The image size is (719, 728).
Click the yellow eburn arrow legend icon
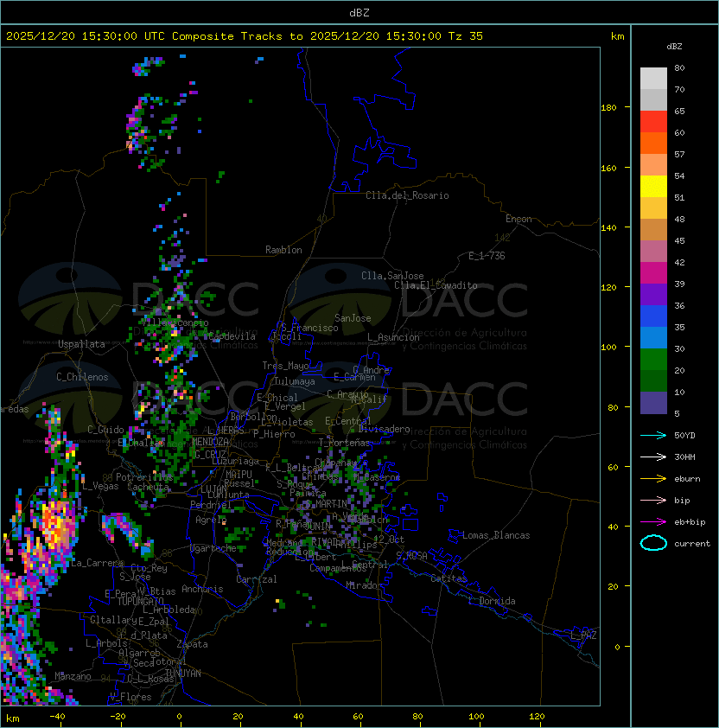(x=653, y=479)
